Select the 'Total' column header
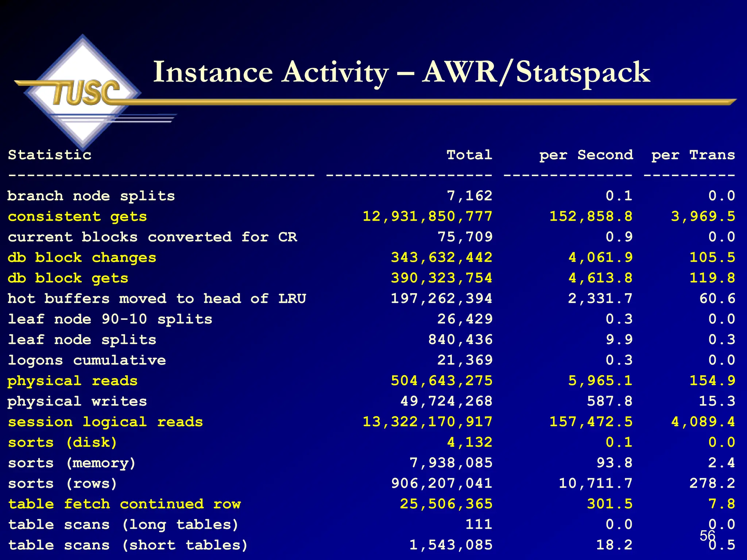The width and height of the screenshot is (747, 560). (x=469, y=155)
